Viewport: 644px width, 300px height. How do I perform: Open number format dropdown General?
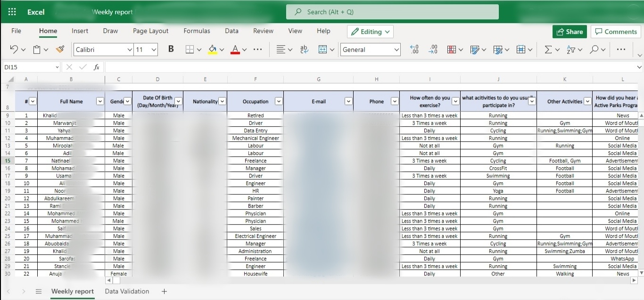click(396, 49)
